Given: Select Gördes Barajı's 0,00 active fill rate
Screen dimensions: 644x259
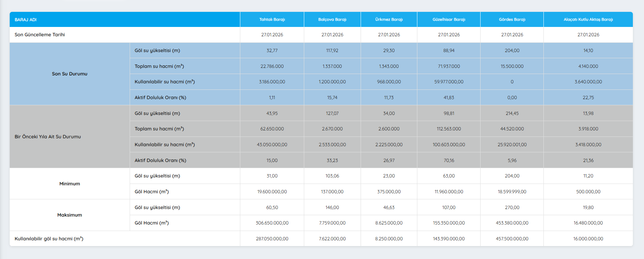Looking at the screenshot, I should click(x=512, y=97).
